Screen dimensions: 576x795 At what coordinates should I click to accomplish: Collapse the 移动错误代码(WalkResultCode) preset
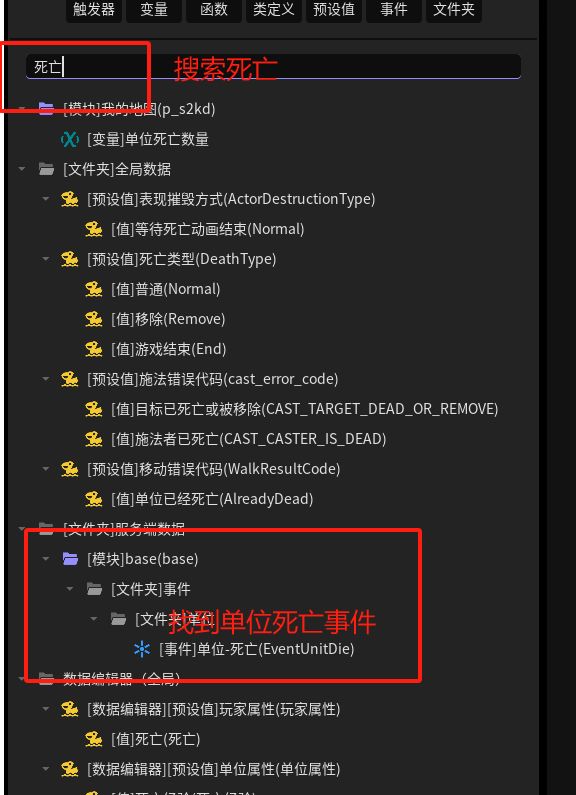click(46, 468)
